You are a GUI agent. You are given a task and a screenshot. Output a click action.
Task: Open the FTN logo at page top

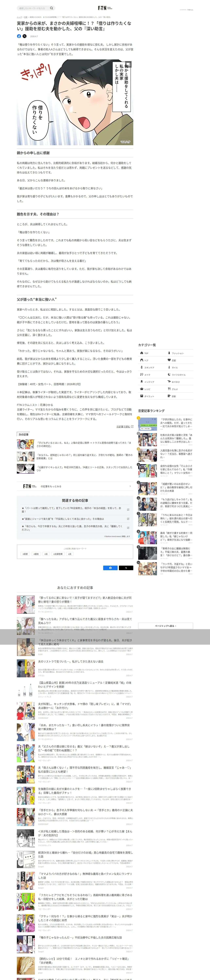[x=105, y=8]
